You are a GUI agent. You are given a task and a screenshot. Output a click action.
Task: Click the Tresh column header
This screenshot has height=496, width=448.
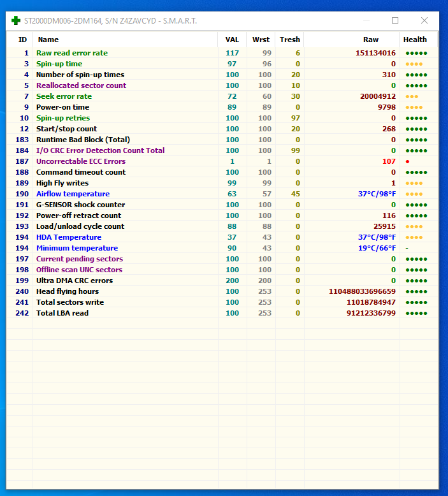click(289, 40)
